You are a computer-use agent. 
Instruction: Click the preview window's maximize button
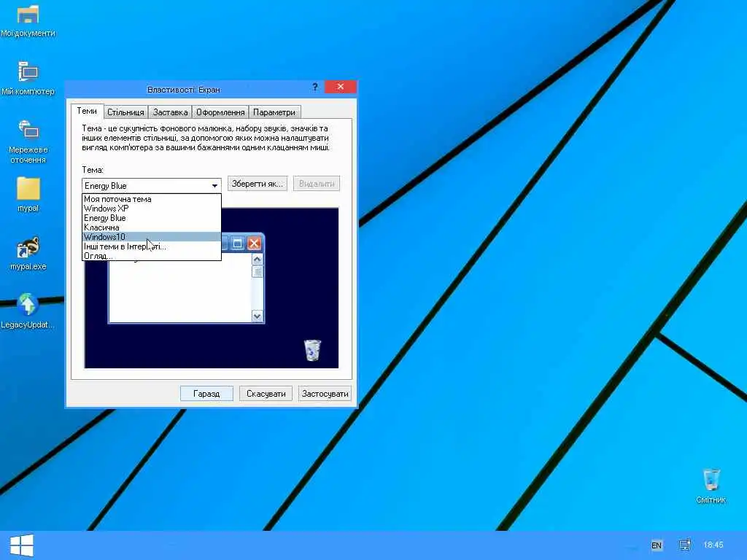tap(237, 244)
